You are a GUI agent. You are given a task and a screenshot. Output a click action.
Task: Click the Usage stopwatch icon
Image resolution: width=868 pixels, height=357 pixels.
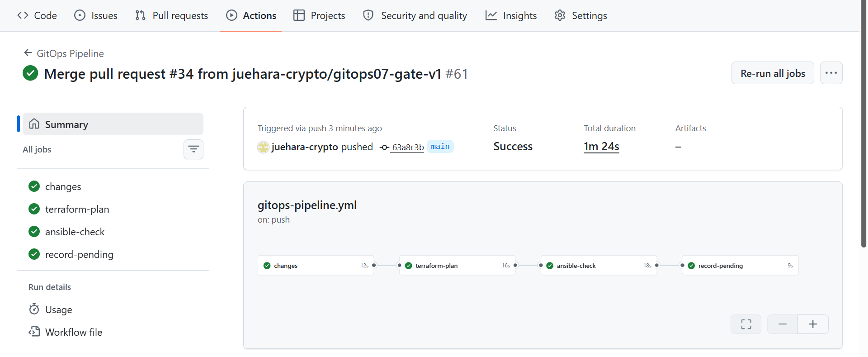pyautogui.click(x=34, y=309)
